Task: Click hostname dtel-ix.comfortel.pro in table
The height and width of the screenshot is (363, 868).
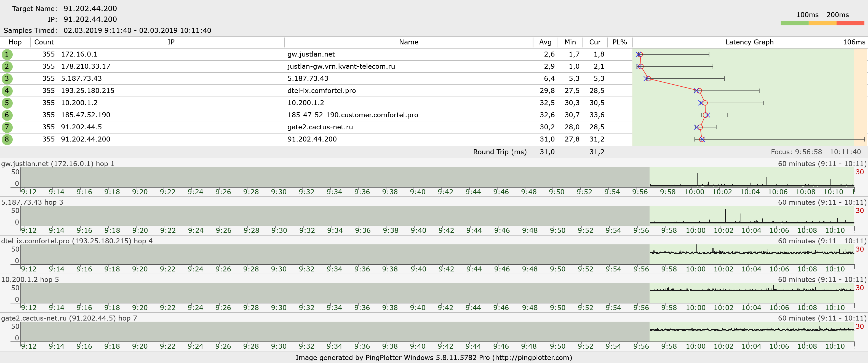Action: 321,91
